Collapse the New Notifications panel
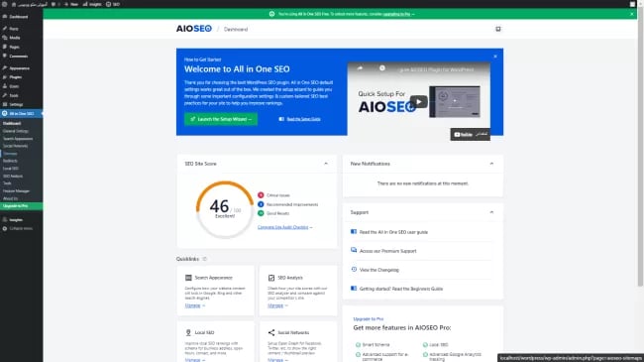This screenshot has width=644, height=362. click(x=491, y=164)
